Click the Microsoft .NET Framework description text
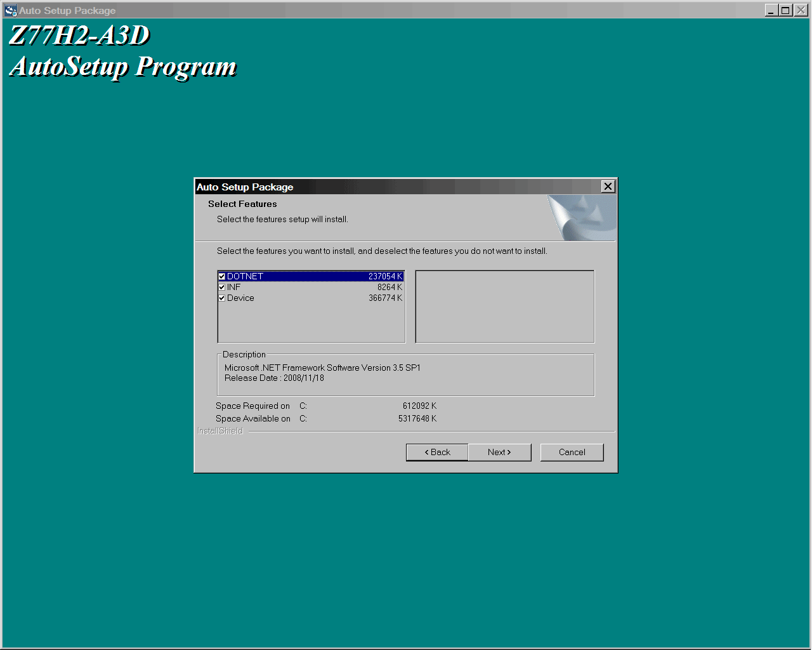 (x=322, y=368)
